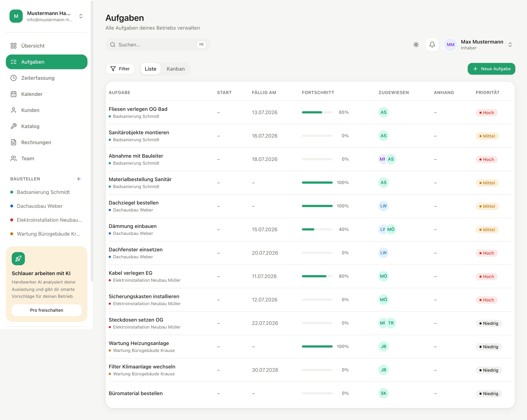Screen dimensions: 527x420
Task: Open the Filter options
Action: tap(120, 69)
